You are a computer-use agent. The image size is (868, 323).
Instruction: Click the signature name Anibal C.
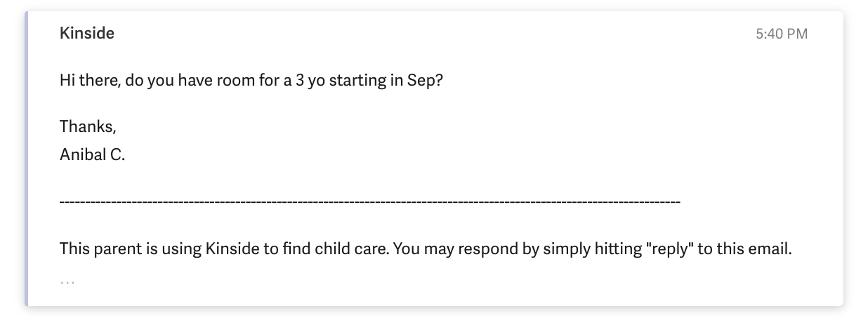click(x=92, y=155)
